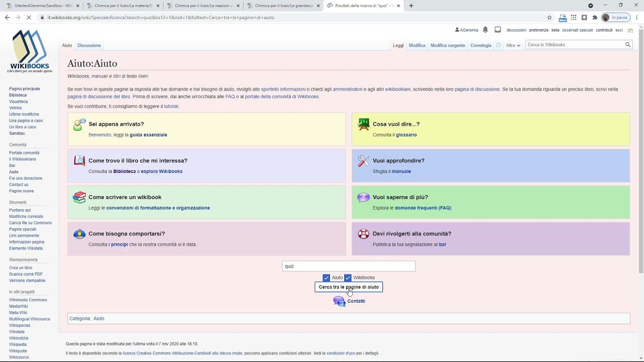Select the Modifica tab

417,45
